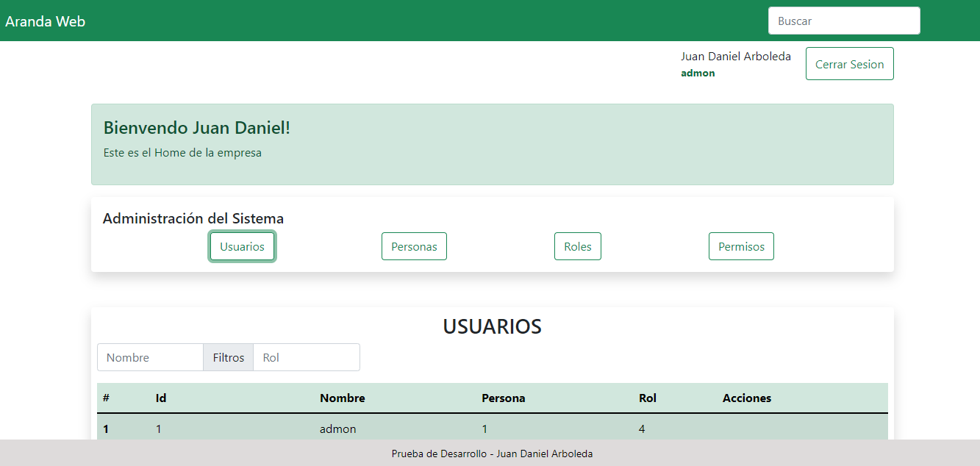The height and width of the screenshot is (466, 980).
Task: Focus the Buscar search field
Action: (844, 21)
